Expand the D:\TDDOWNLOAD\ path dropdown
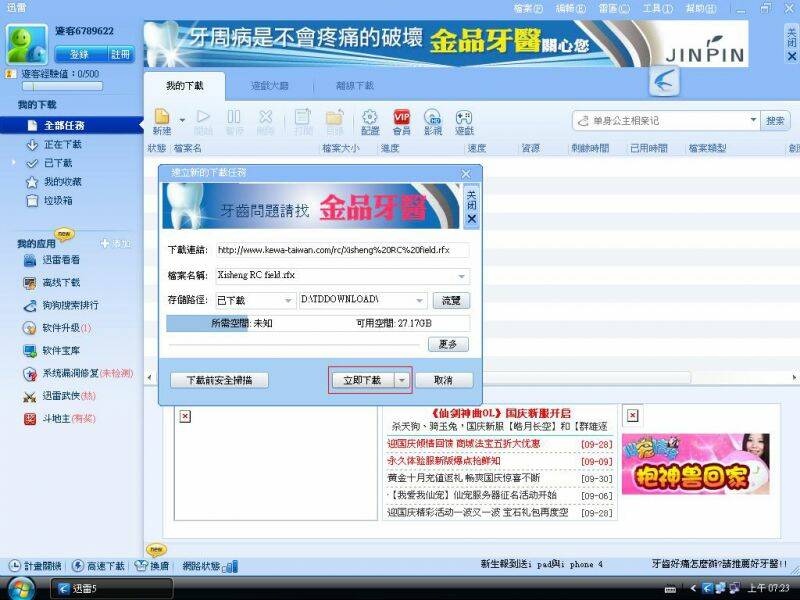 [421, 300]
